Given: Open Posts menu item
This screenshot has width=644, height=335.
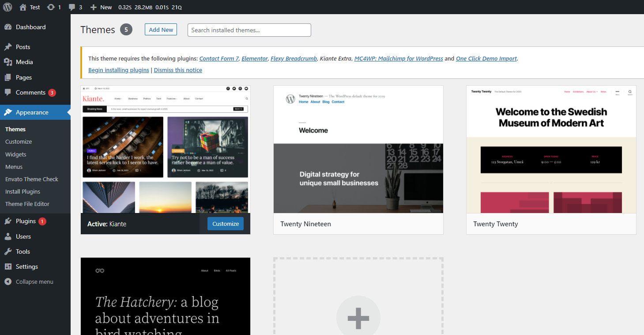Looking at the screenshot, I should click(x=35, y=47).
